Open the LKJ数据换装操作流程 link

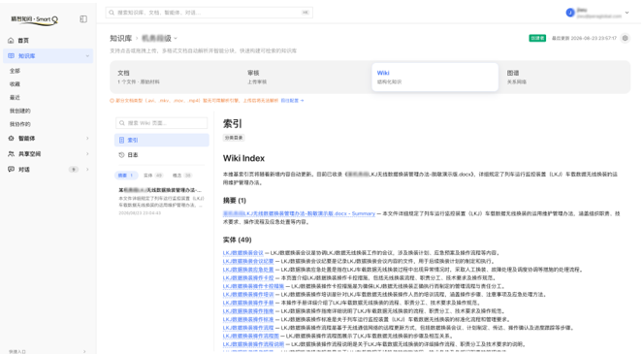[248, 328]
